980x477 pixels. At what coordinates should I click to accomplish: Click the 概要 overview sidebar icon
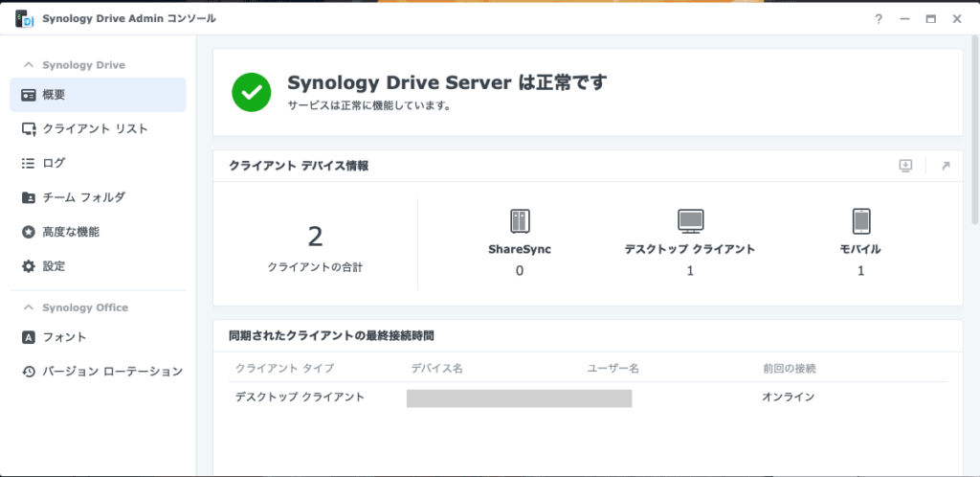point(29,95)
